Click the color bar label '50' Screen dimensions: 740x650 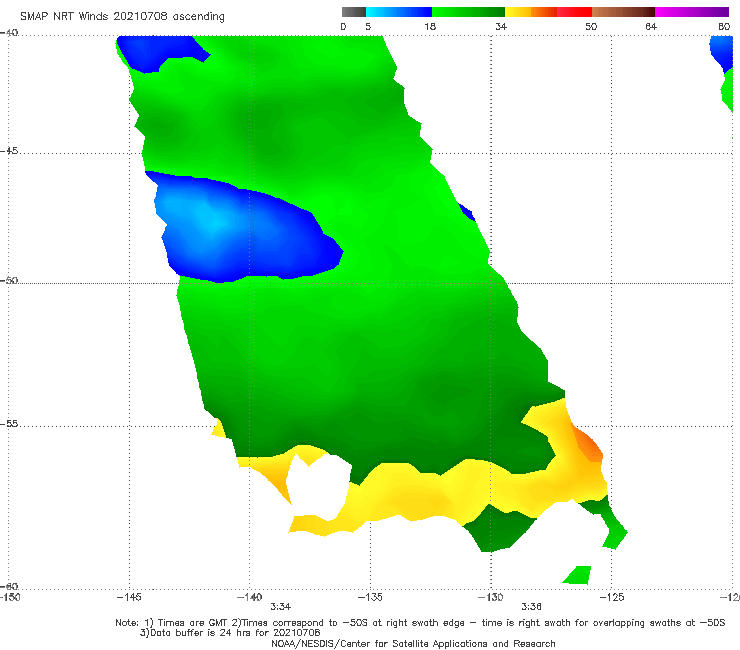click(x=591, y=27)
